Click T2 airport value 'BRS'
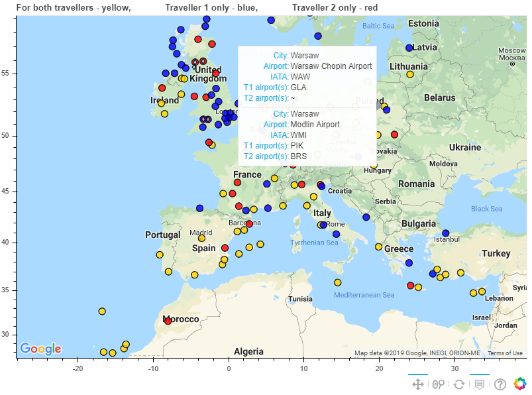This screenshot has width=532, height=395. pyautogui.click(x=299, y=156)
